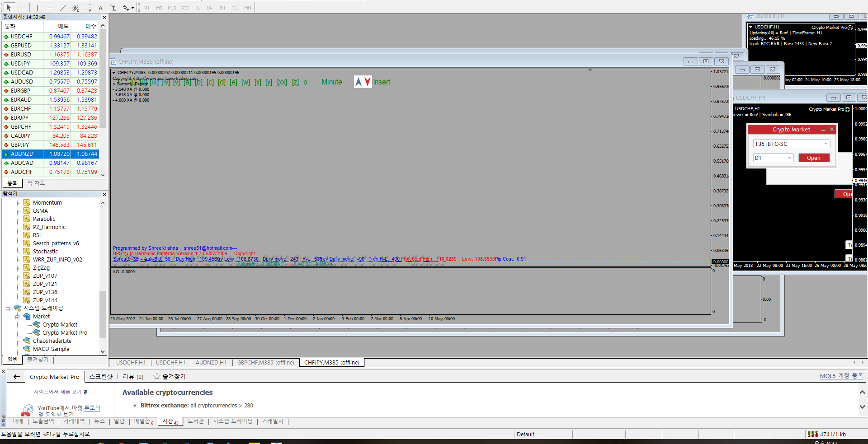Screen dimensions: 868x444
Task: Select USDCHF row in market watch
Action: [50, 37]
